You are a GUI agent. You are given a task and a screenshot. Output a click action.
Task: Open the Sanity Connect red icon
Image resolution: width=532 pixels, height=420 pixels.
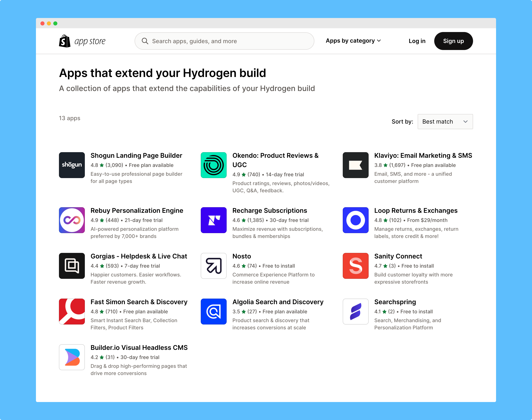(x=355, y=266)
